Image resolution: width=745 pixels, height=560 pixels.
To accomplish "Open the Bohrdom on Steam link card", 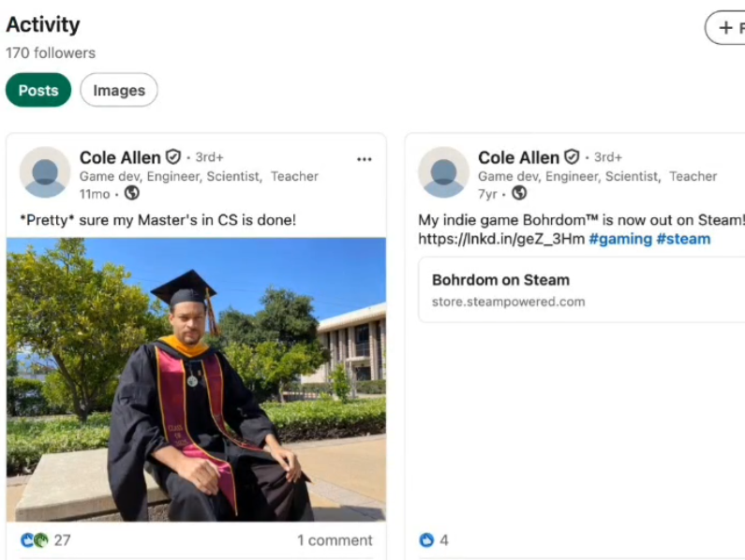I will 582,289.
